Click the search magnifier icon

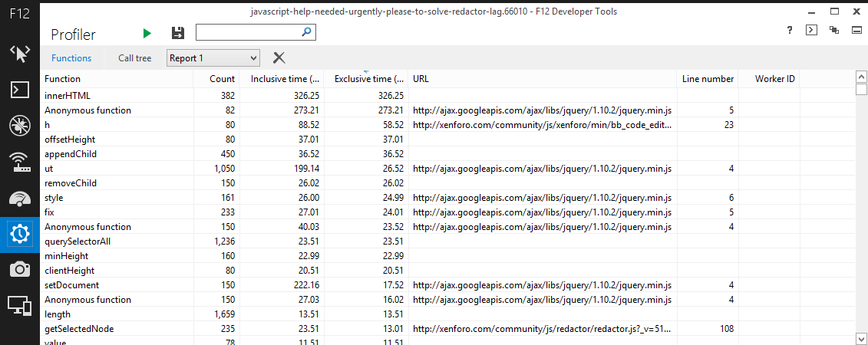pyautogui.click(x=306, y=32)
